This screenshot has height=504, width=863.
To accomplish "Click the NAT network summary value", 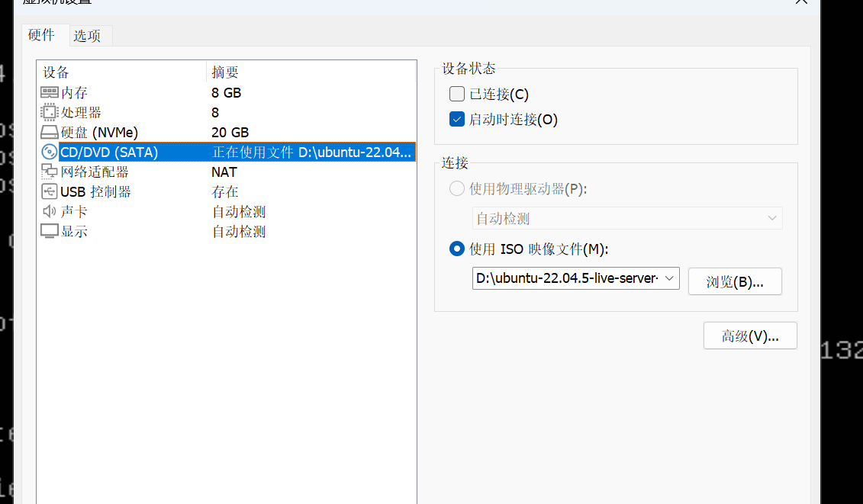I will click(224, 172).
